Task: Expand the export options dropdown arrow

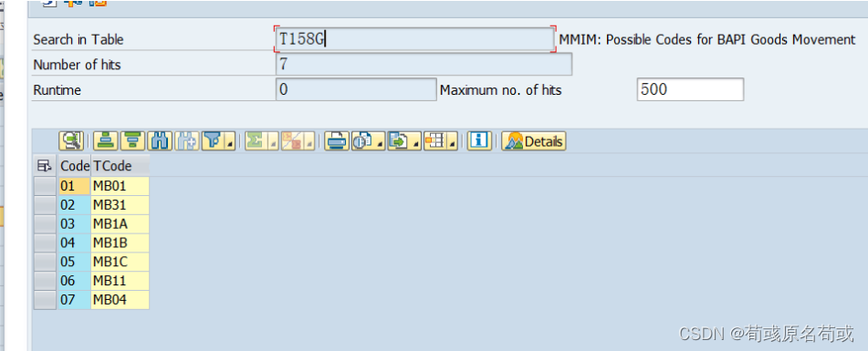Action: pos(415,142)
